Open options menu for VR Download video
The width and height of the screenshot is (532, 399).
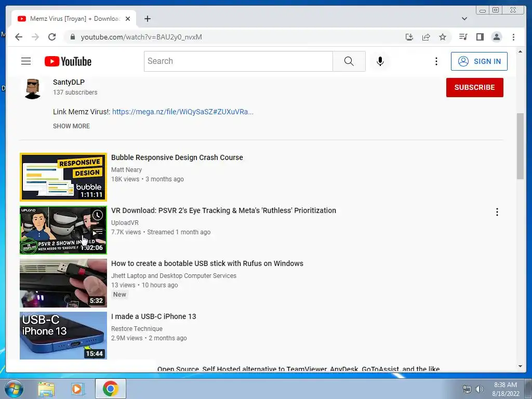pos(497,212)
